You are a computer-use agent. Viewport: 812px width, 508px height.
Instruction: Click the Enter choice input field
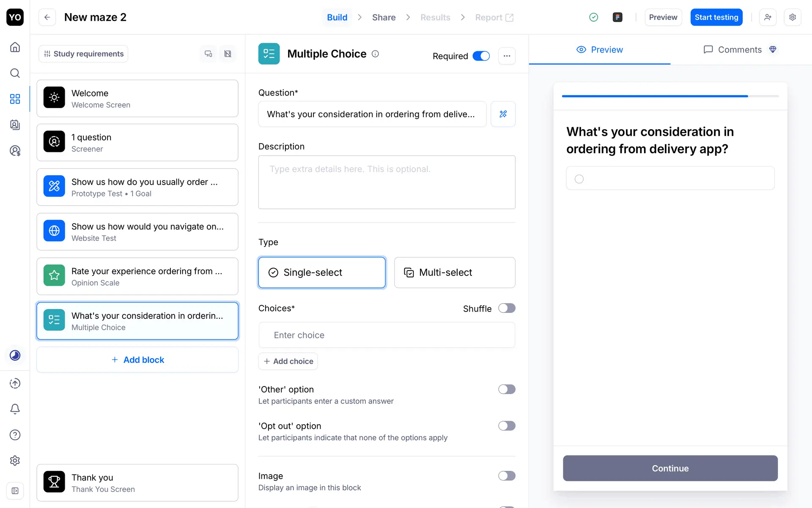pyautogui.click(x=387, y=335)
